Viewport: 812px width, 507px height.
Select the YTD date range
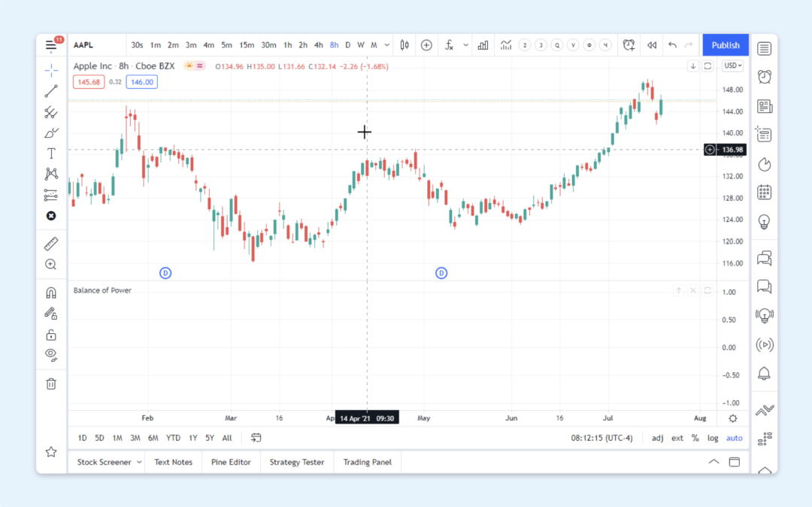173,438
